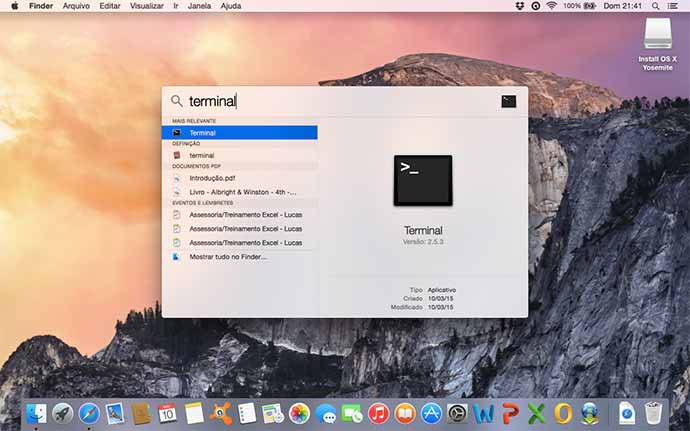Screen dimensions: 690x431
Task: Open the Terminal result under Mais Relevante
Action: tap(240, 132)
